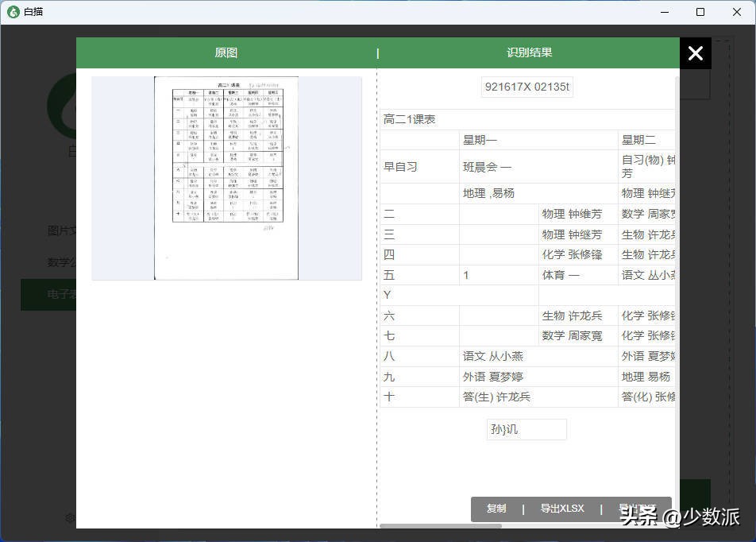The height and width of the screenshot is (542, 756).
Task: Click the rightmost export button in the toolbar
Action: point(635,509)
